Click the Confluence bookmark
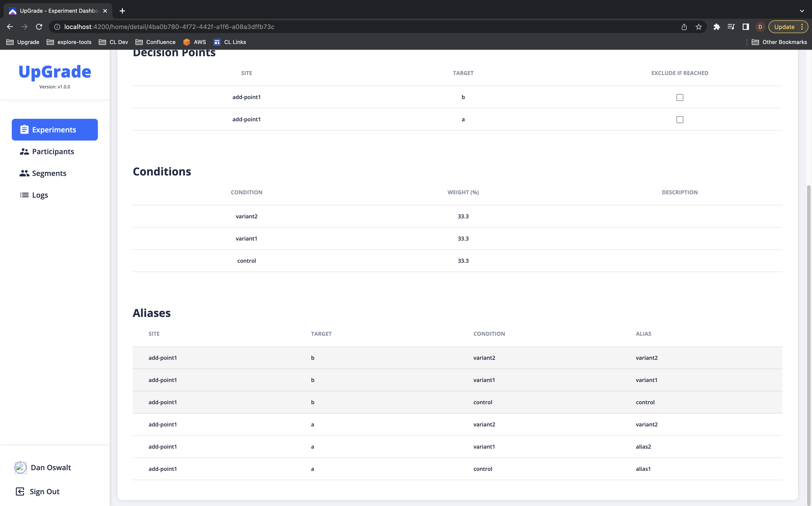812x506 pixels. point(155,42)
